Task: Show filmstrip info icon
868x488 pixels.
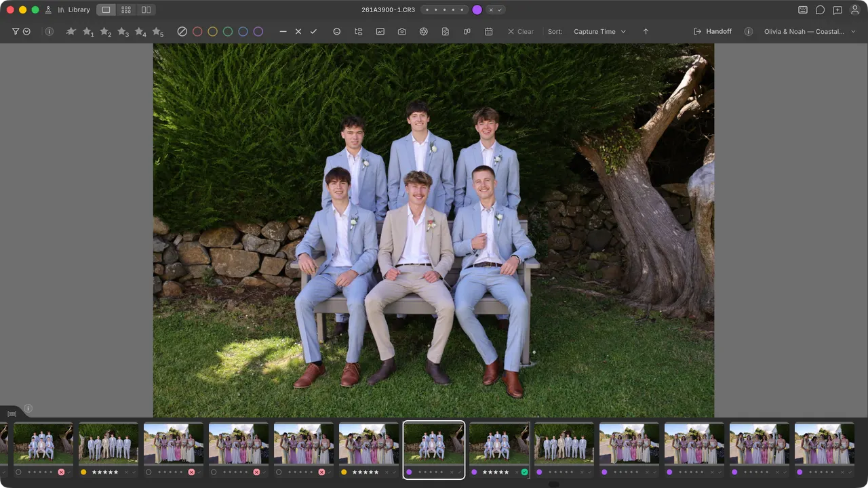Action: click(x=28, y=409)
